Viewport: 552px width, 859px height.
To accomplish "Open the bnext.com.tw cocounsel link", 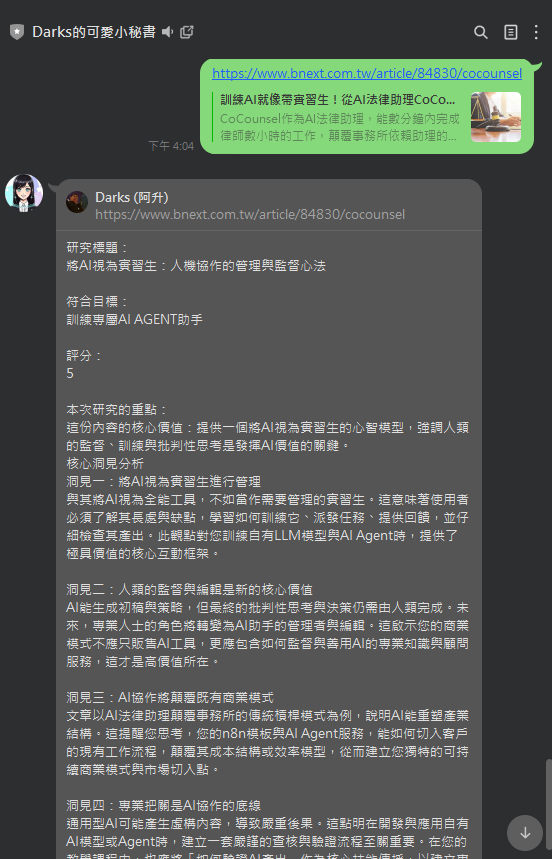I will (x=367, y=73).
